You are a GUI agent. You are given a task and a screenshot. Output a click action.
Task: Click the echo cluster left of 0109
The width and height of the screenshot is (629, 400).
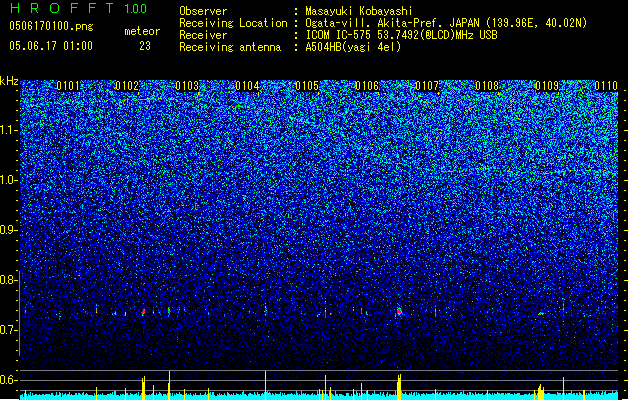click(541, 313)
